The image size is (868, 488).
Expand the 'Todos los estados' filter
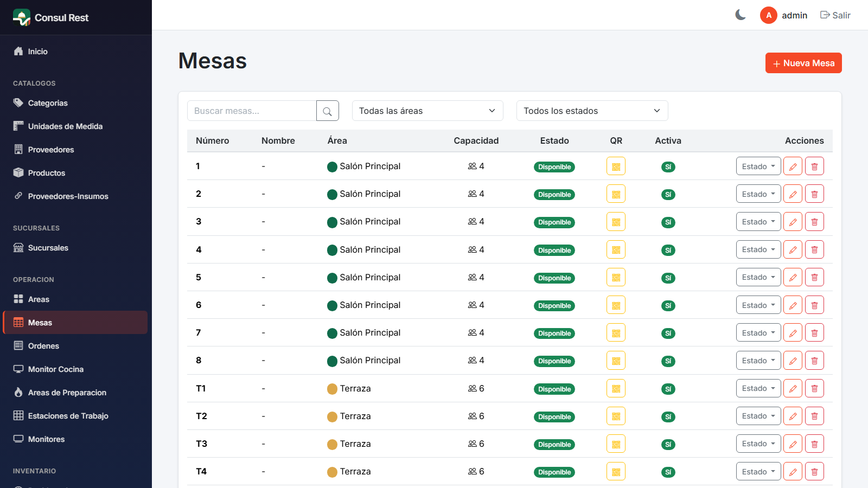[592, 111]
